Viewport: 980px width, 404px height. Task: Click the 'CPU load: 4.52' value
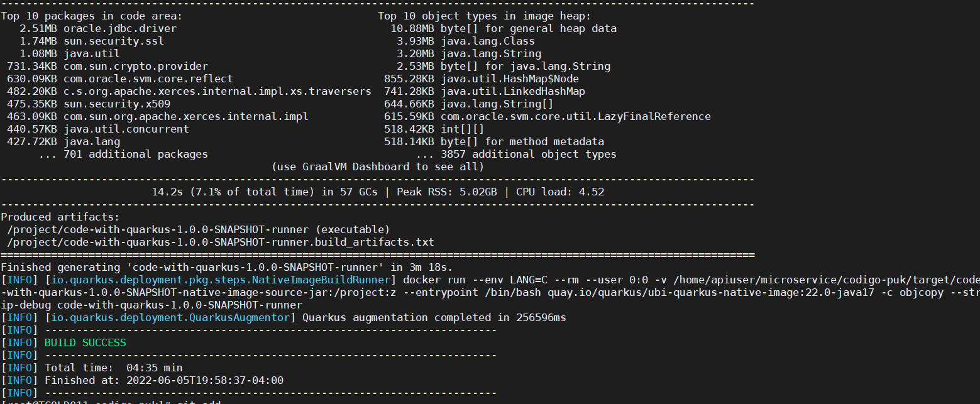click(x=560, y=192)
